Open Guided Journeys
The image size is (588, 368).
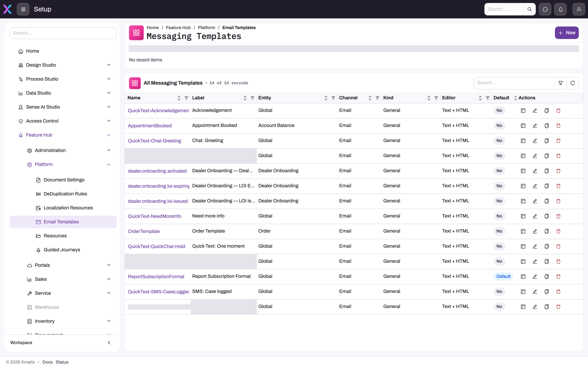(63, 250)
